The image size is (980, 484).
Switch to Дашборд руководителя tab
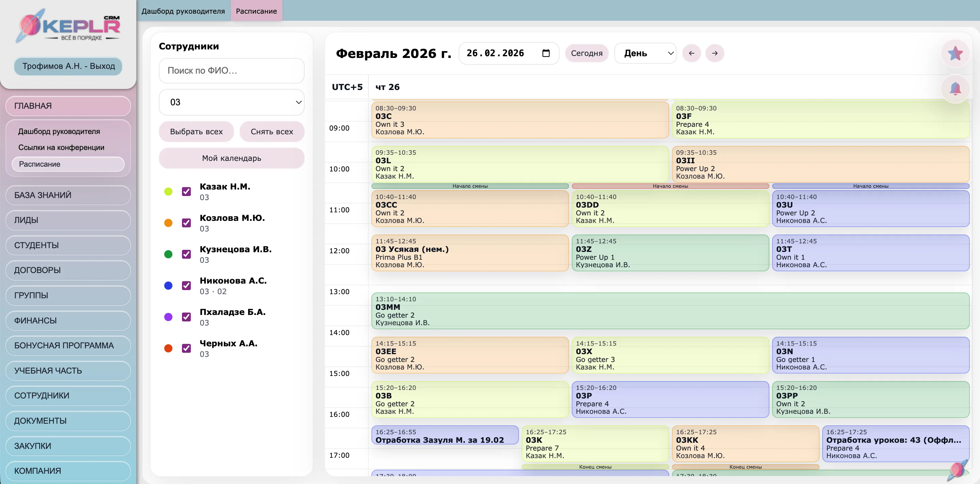pos(183,11)
